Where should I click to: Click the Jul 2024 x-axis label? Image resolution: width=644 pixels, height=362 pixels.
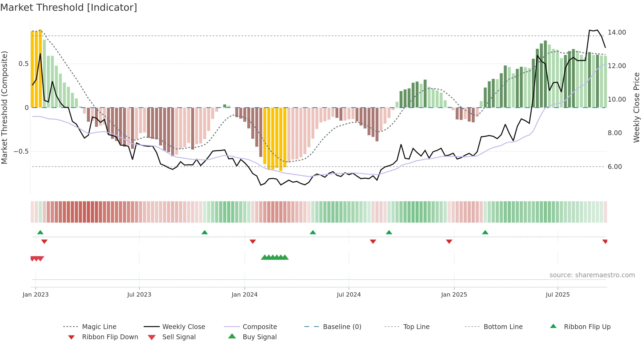click(x=349, y=295)
